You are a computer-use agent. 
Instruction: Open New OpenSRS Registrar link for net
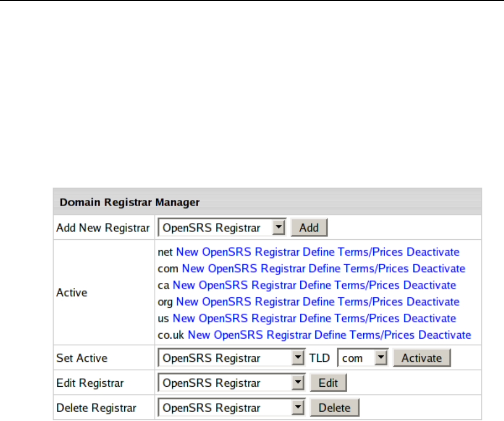238,252
